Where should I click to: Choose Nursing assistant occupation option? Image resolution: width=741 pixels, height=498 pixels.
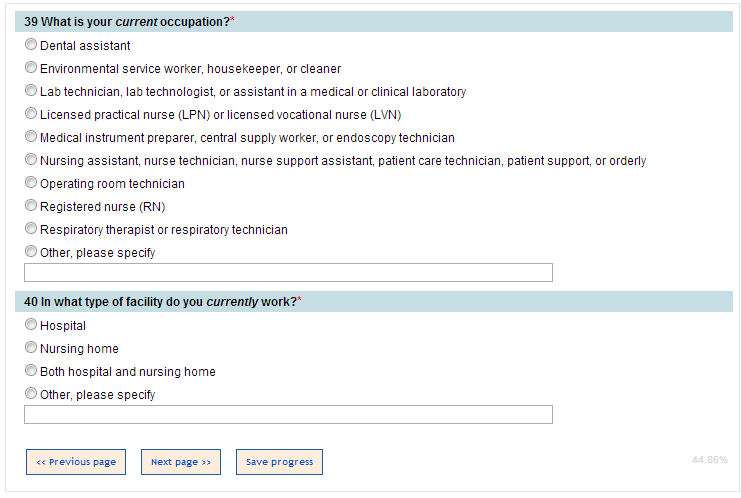tap(31, 160)
